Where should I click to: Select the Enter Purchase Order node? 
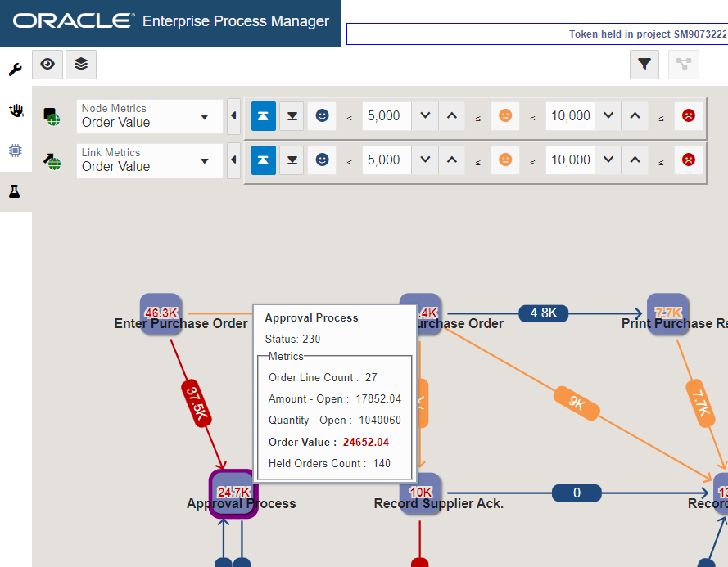pos(161,313)
